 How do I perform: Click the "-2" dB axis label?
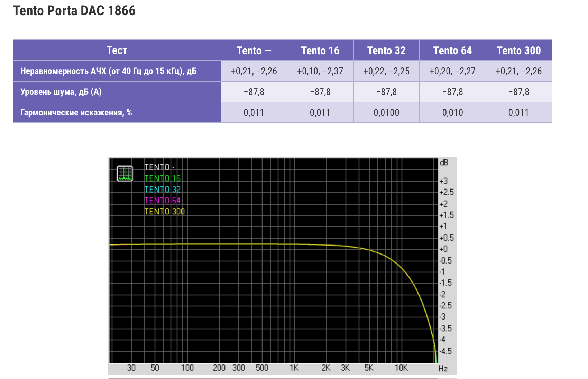442,295
